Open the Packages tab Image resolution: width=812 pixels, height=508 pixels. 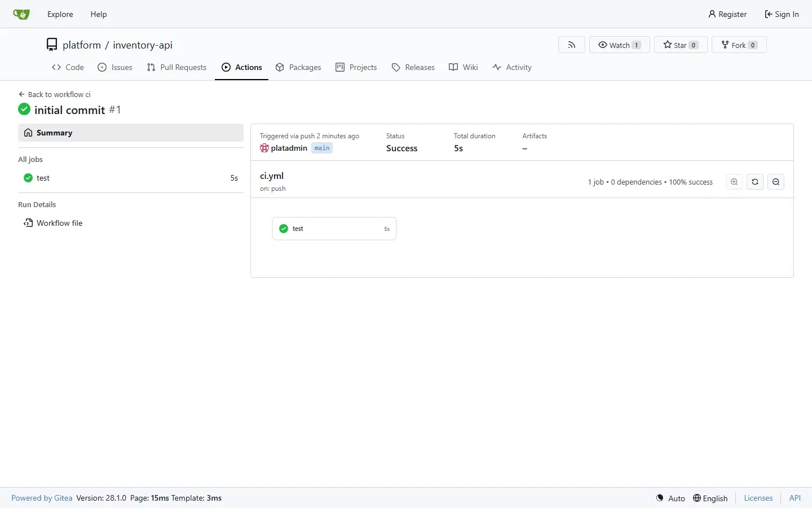(x=298, y=67)
